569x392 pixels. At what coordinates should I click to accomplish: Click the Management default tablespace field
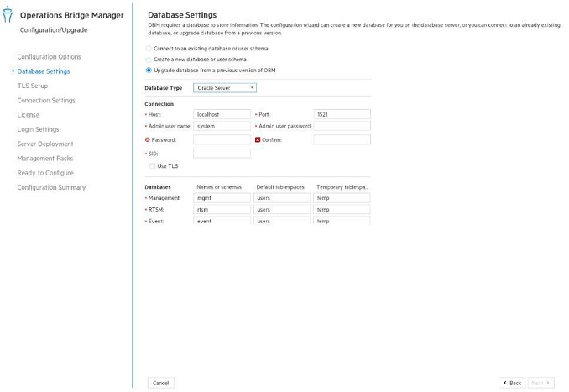(x=282, y=198)
